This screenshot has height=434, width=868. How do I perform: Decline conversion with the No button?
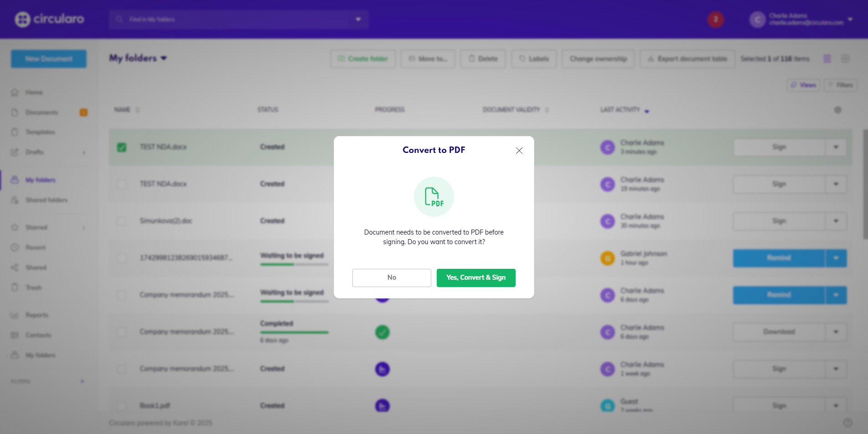click(x=391, y=277)
